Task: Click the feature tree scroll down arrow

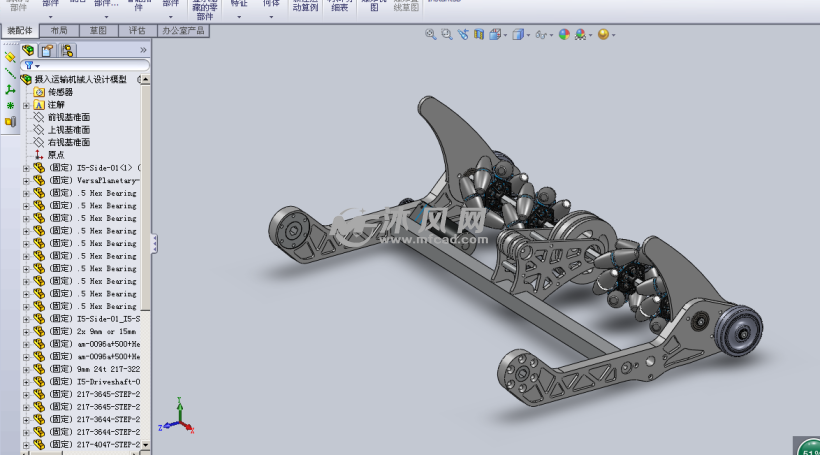Action: 145,445
